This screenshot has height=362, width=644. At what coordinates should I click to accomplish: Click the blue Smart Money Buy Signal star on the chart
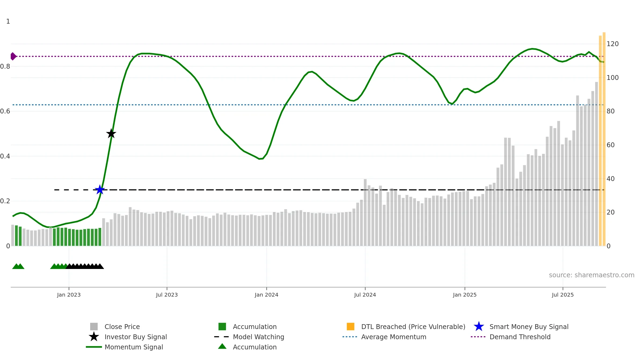[x=100, y=190]
